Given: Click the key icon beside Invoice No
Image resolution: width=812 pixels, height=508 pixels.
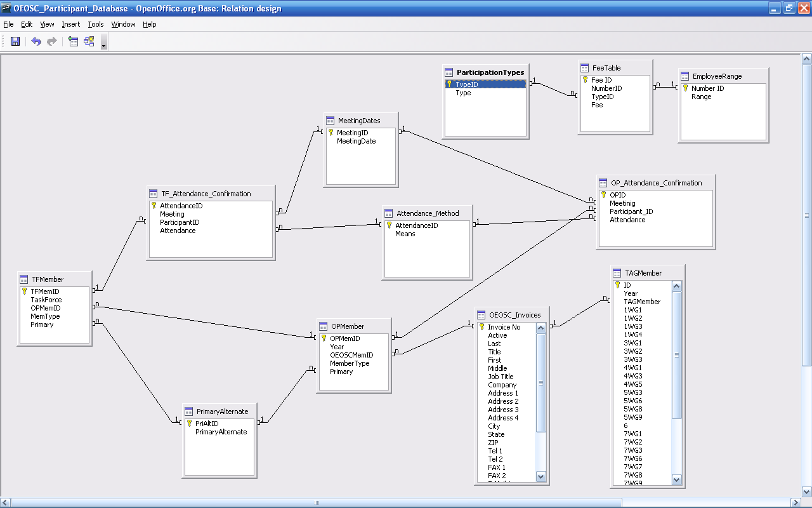Looking at the screenshot, I should click(x=481, y=327).
